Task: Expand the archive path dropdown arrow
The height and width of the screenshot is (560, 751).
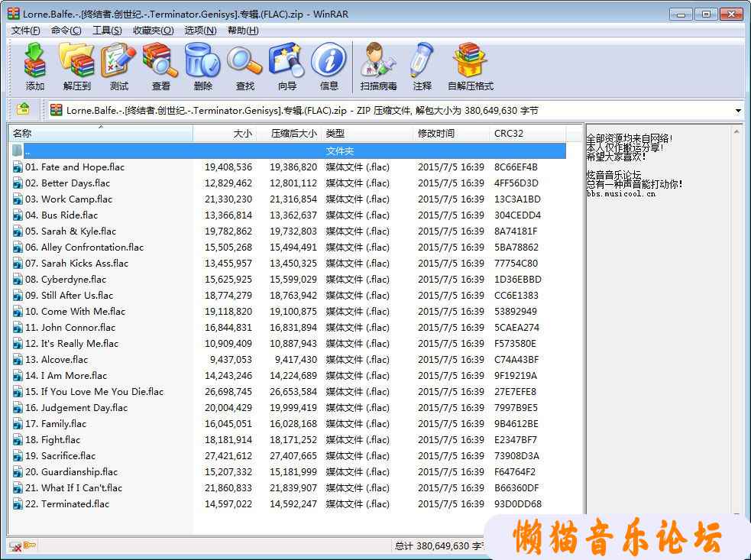Action: point(738,111)
